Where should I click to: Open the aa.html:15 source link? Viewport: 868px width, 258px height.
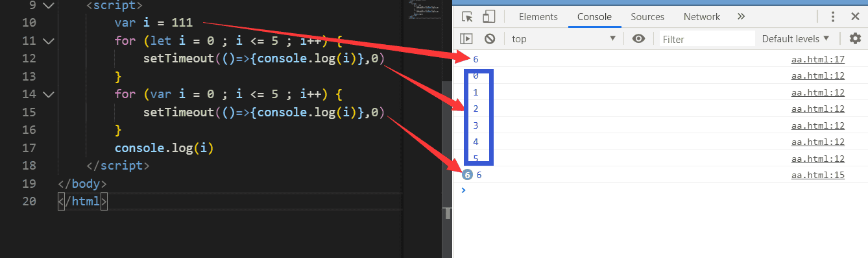(x=818, y=175)
